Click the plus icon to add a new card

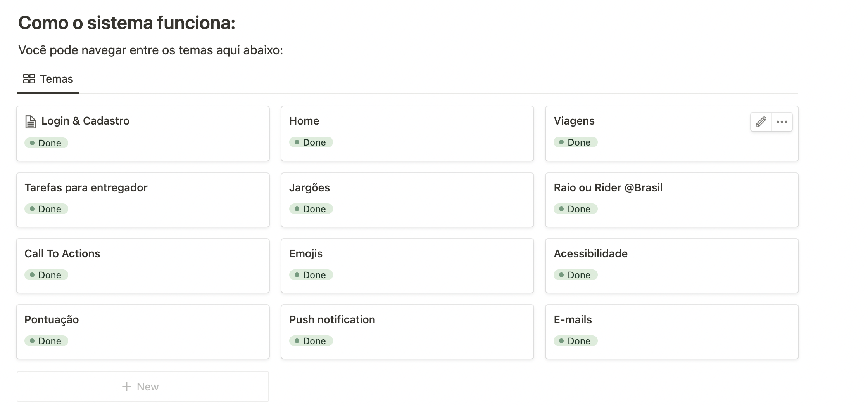(126, 387)
